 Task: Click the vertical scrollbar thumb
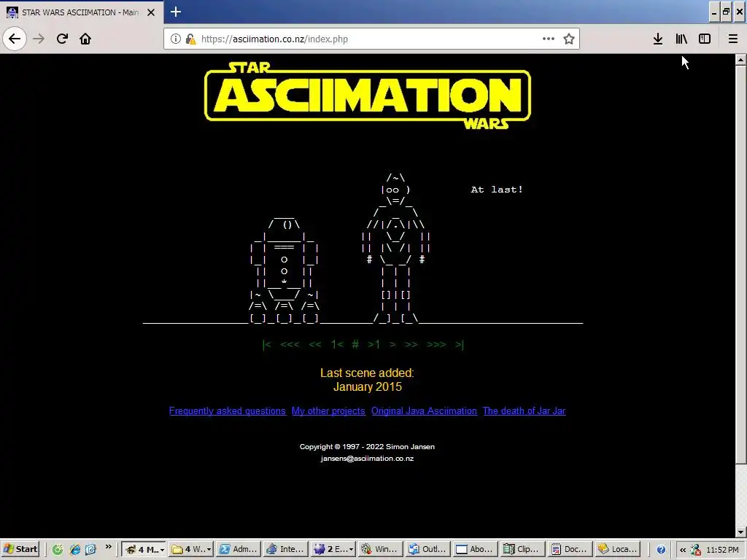click(741, 264)
